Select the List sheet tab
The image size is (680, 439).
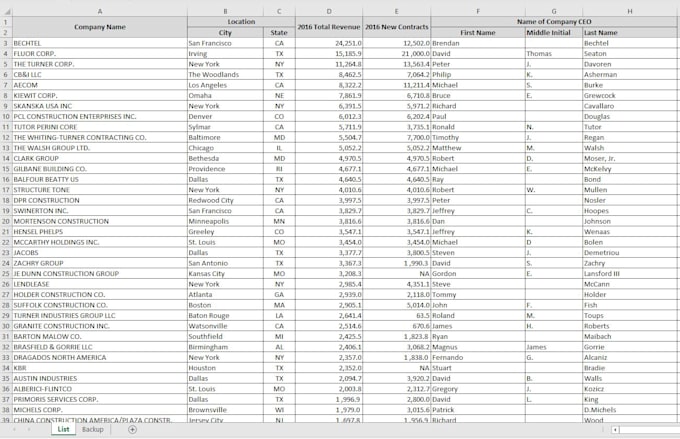click(x=63, y=429)
